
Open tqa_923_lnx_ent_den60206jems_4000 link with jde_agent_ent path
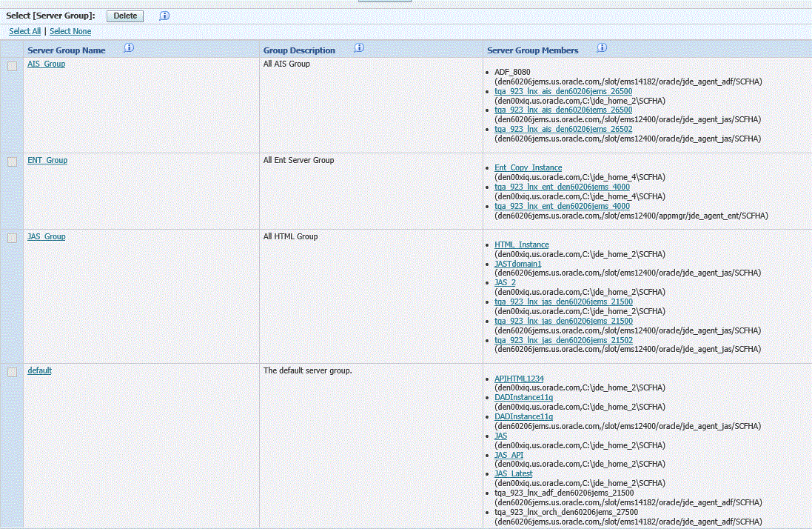(563, 206)
